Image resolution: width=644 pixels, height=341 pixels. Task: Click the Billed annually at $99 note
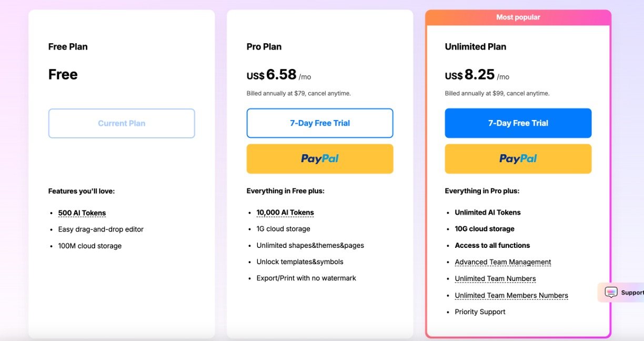(497, 94)
